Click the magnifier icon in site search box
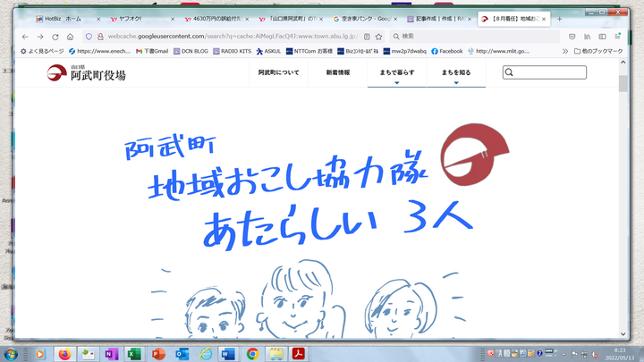Screen dimensions: 644x362 tap(508, 73)
